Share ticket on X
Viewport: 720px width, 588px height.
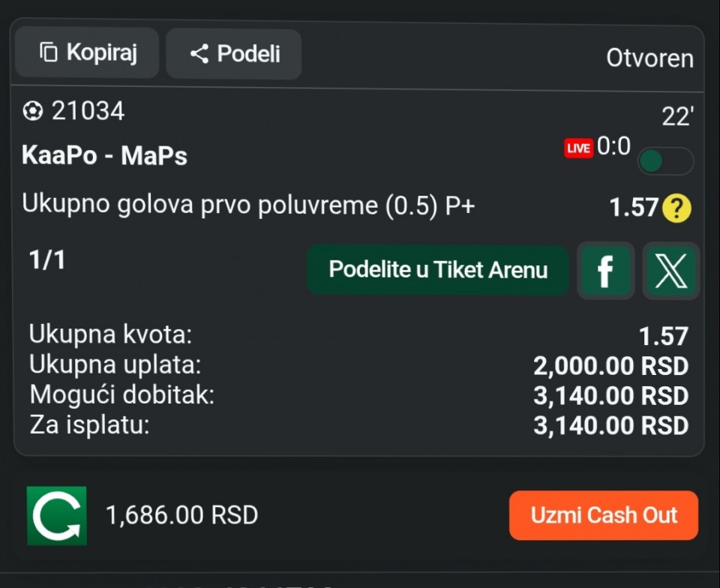coord(670,271)
